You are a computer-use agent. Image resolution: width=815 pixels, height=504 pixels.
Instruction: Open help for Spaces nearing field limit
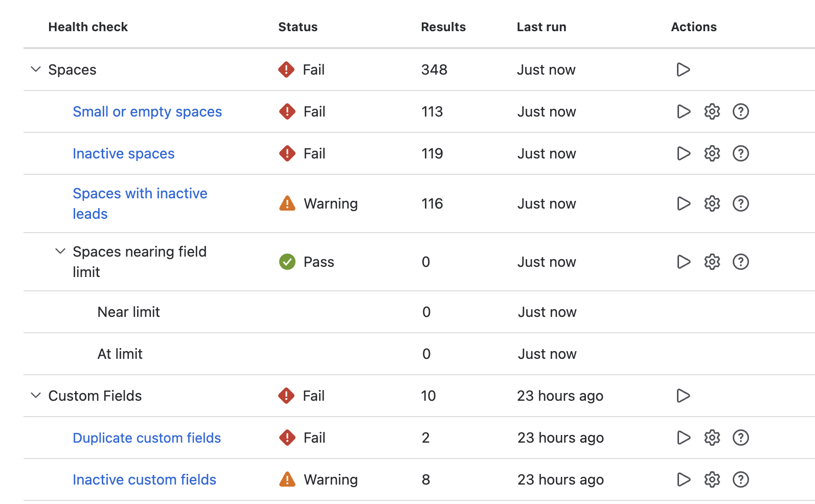click(740, 262)
